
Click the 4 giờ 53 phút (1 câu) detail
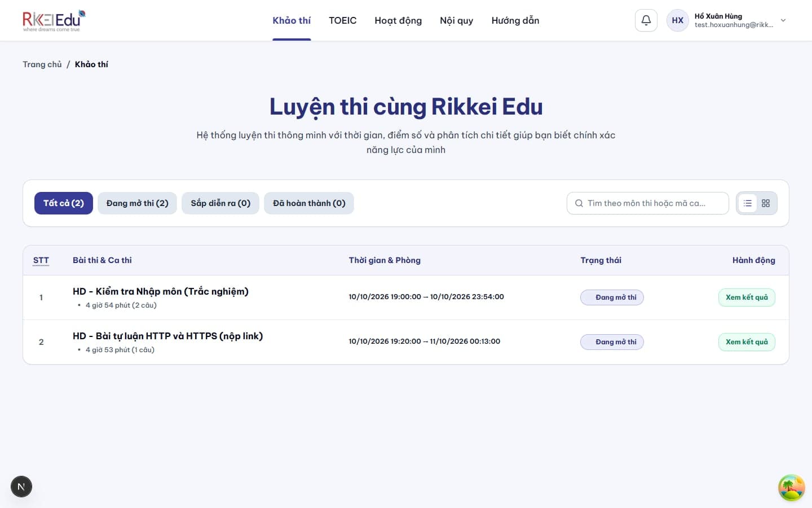[120, 350]
